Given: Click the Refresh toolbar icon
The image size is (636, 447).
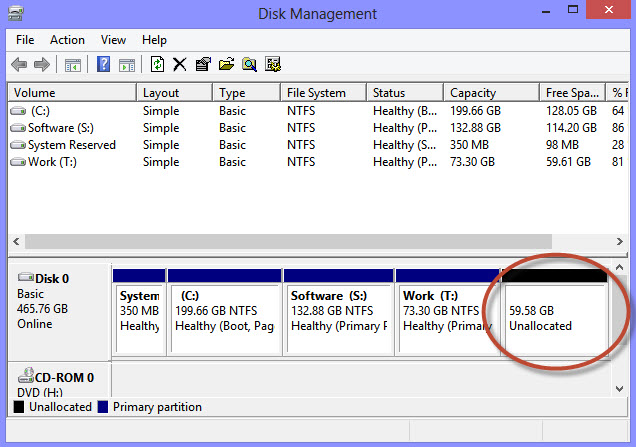Looking at the screenshot, I should (x=157, y=64).
